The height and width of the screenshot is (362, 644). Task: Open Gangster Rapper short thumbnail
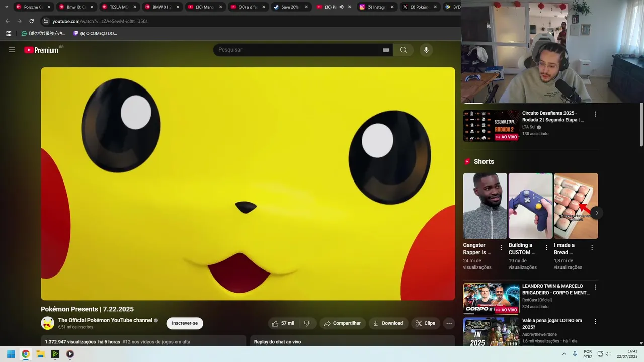[485, 206]
